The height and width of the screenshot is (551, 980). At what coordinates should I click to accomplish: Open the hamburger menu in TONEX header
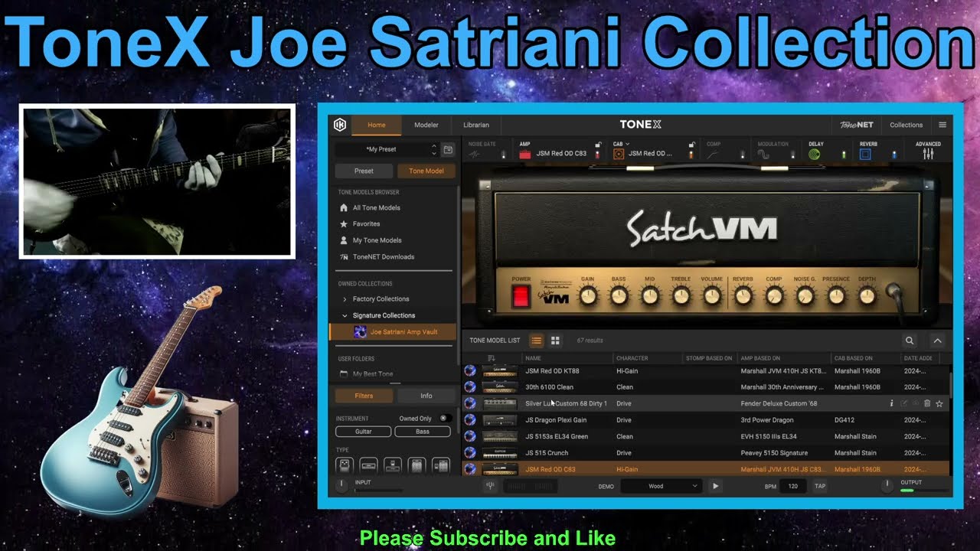click(942, 125)
